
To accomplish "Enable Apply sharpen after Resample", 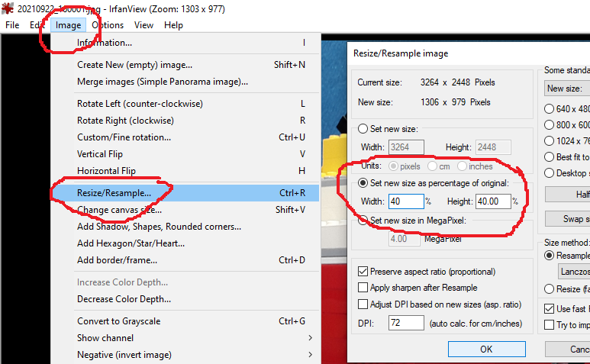I will click(x=363, y=288).
